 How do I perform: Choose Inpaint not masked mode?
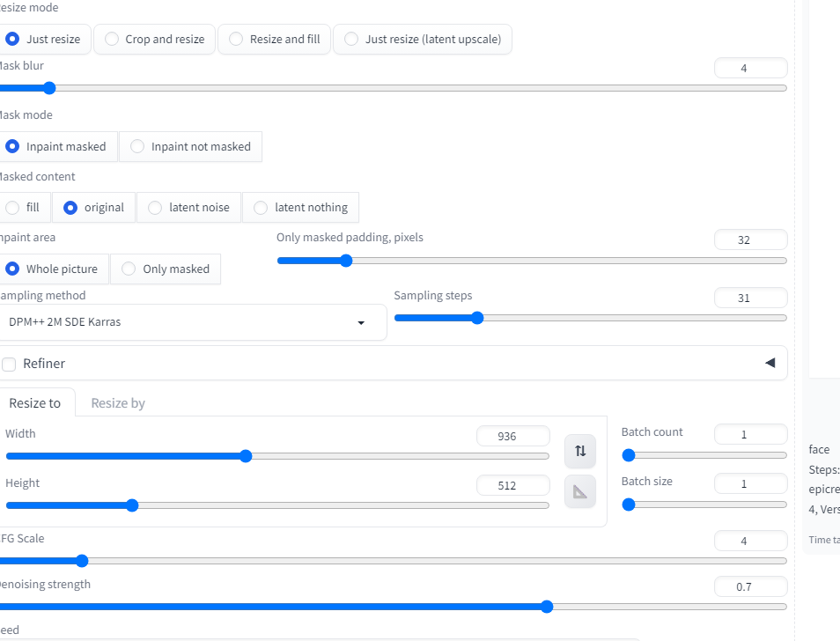(191, 147)
